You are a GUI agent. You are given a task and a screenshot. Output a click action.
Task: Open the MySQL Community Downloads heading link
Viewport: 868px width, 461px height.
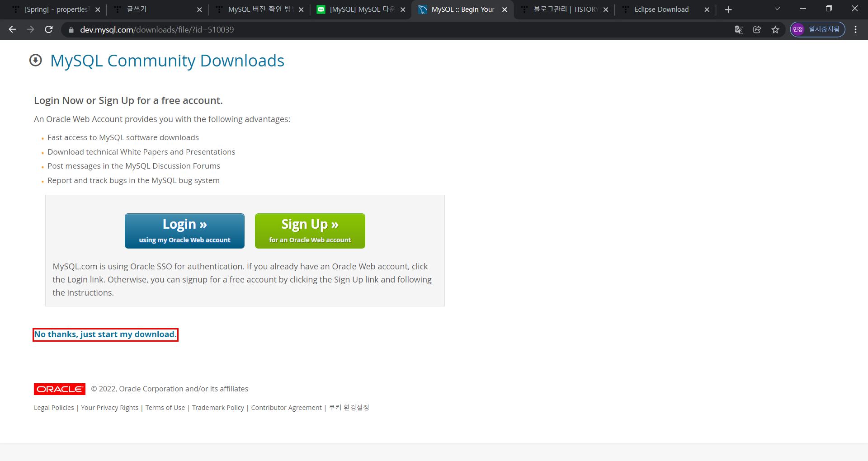pos(167,61)
